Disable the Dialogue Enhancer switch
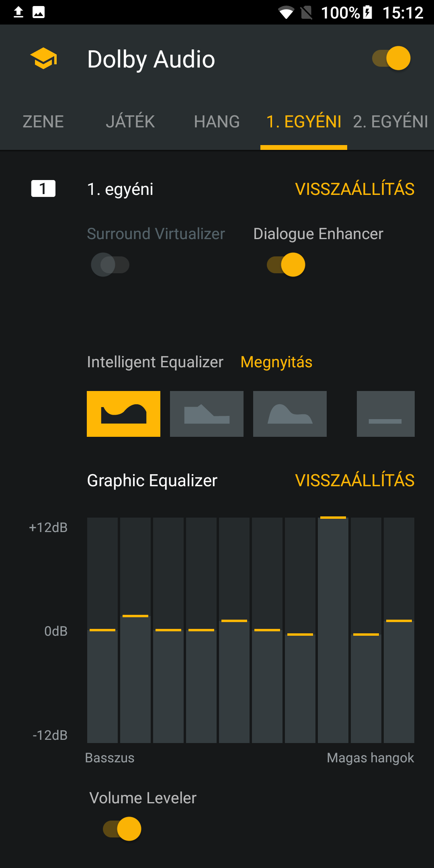The height and width of the screenshot is (868, 434). (286, 264)
